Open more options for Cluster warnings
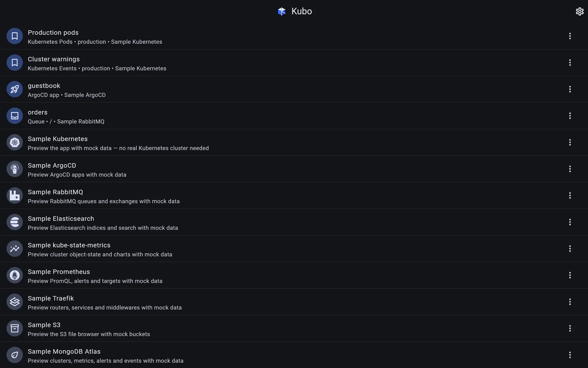The image size is (588, 368). click(x=570, y=63)
